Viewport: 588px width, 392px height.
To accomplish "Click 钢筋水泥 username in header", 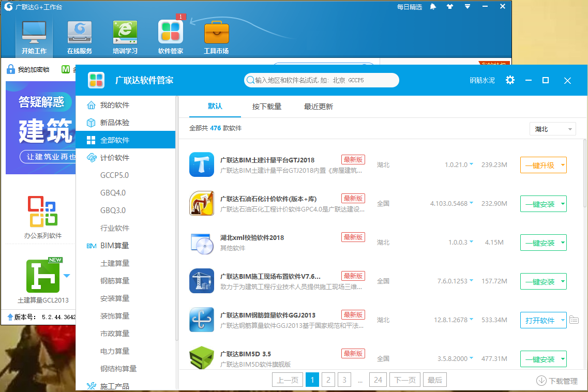I will click(x=482, y=80).
